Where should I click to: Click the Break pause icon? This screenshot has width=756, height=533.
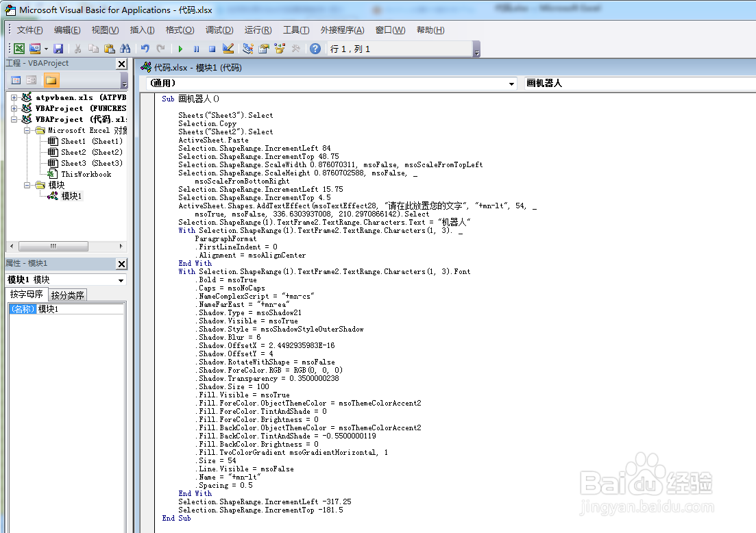[x=196, y=49]
